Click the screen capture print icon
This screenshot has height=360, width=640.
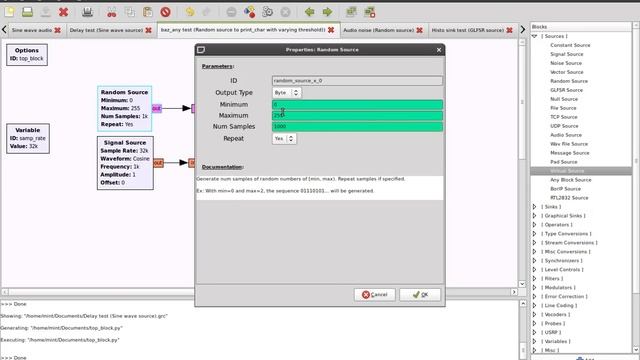87,12
